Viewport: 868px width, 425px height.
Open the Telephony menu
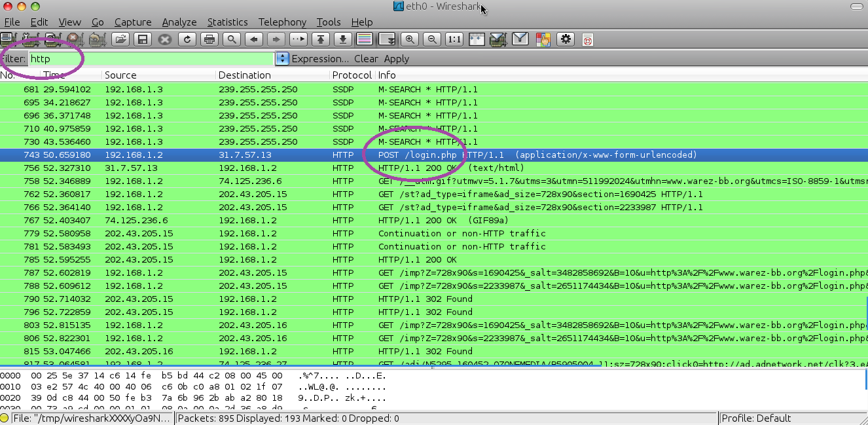(x=282, y=22)
